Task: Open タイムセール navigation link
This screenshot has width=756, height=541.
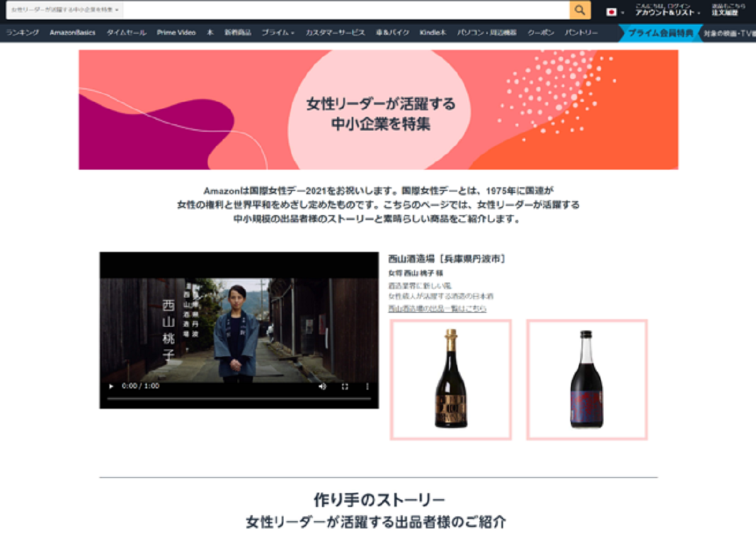Action: 126,33
